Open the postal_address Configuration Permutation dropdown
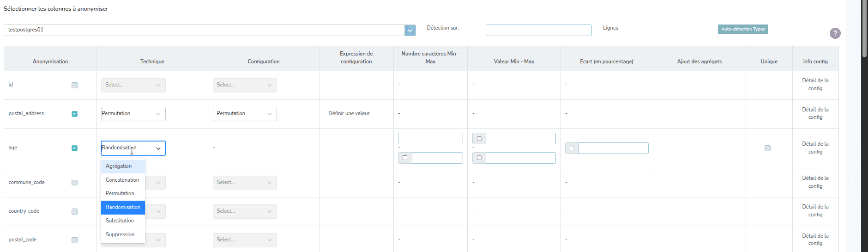Screen dimensions: 868x252 (244, 114)
